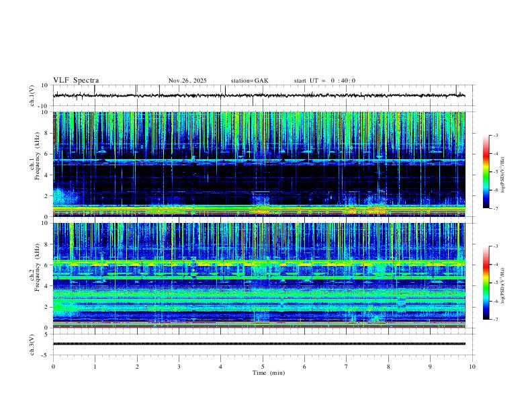Viewport: 532px width, 411px height.
Task: Click the "station=GAK" label
Action: (x=249, y=81)
